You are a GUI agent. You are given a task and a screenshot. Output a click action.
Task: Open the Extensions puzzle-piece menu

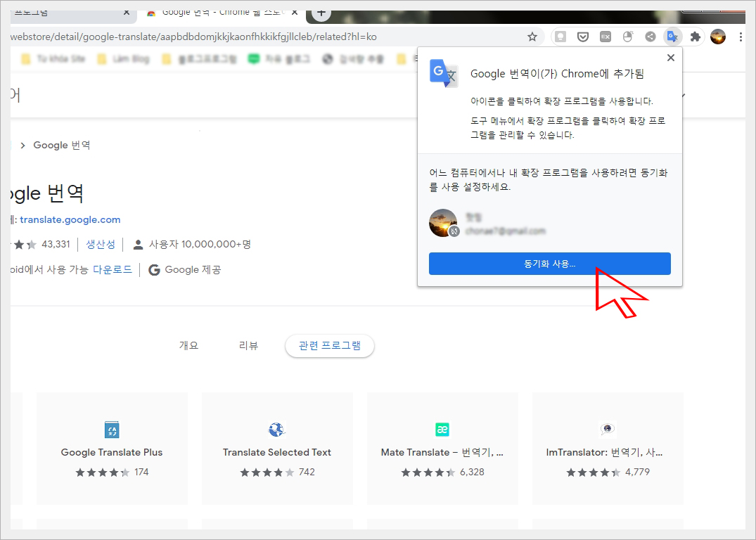coord(695,37)
